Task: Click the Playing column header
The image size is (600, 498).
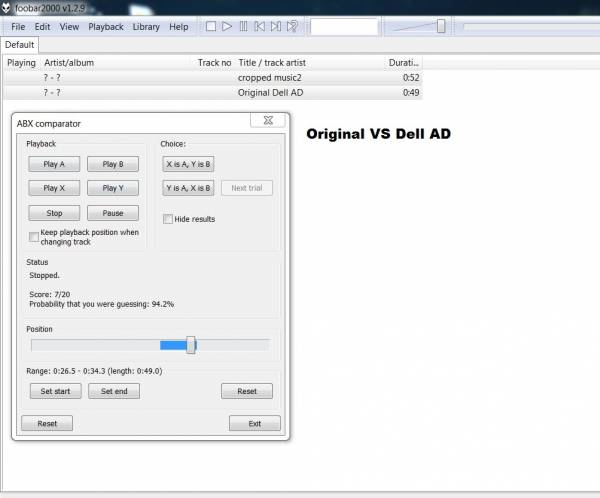Action: [21, 63]
